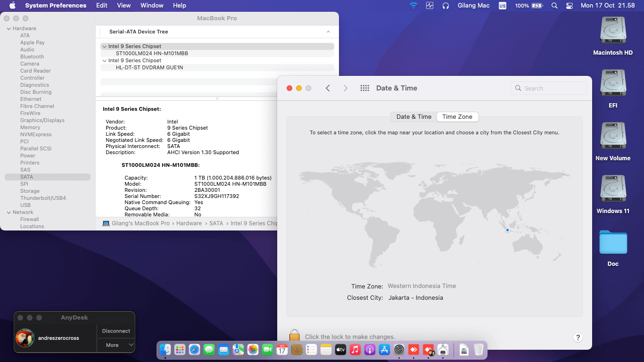Focus the System Preferences search field
The image size is (644, 362).
click(548, 88)
